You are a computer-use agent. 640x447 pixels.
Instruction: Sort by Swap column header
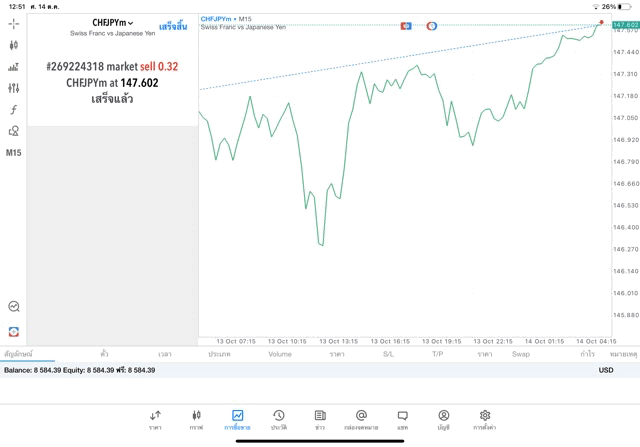point(521,354)
